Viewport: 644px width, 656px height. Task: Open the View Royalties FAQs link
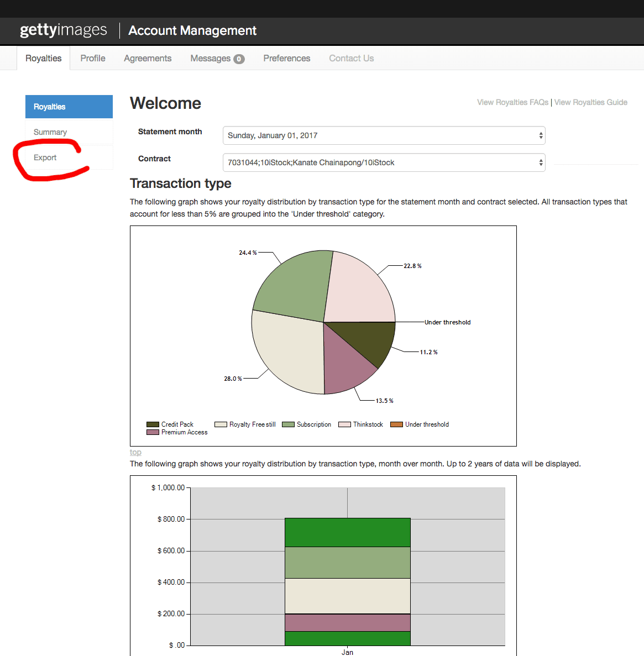point(512,102)
